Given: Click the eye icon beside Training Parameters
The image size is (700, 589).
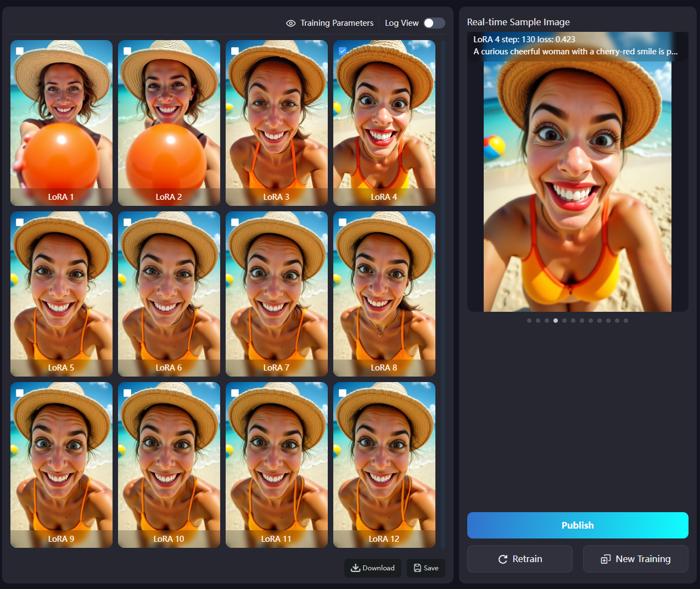Looking at the screenshot, I should (291, 23).
